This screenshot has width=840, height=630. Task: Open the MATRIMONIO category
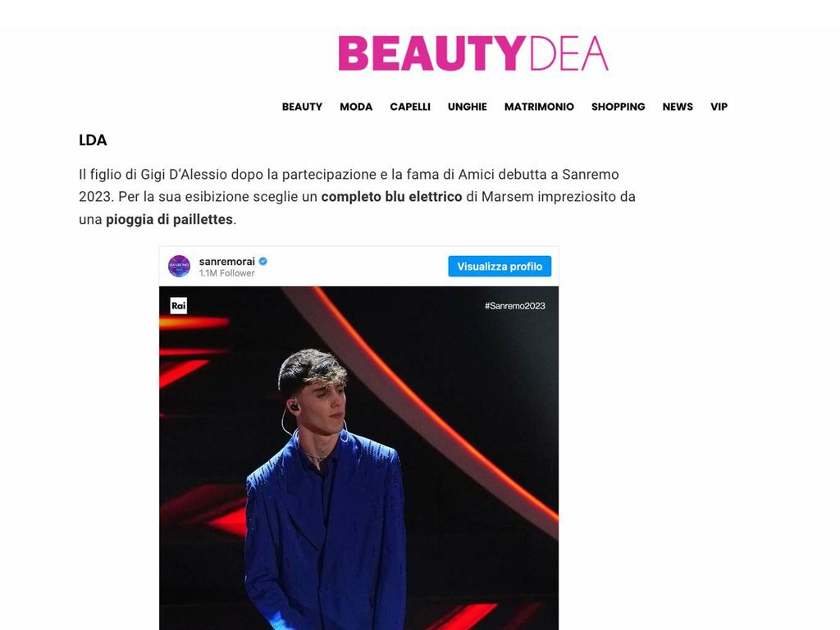(539, 107)
